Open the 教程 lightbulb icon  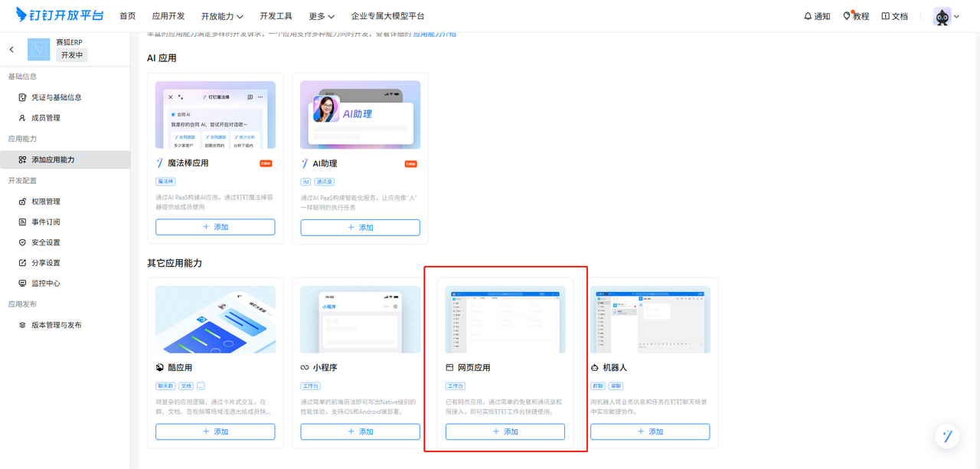pos(847,16)
